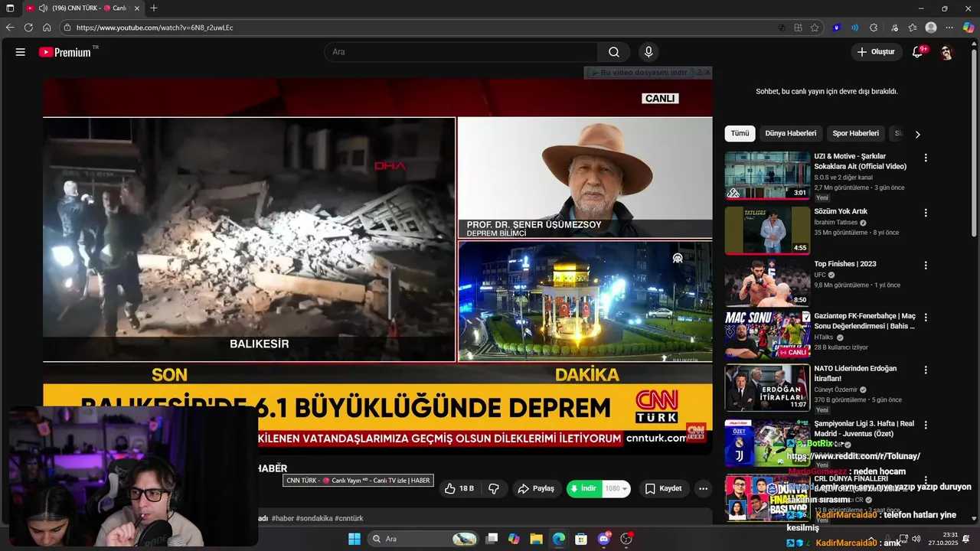The image size is (980, 551).
Task: Open options menu for Top Finishes 2023 video
Action: [926, 266]
